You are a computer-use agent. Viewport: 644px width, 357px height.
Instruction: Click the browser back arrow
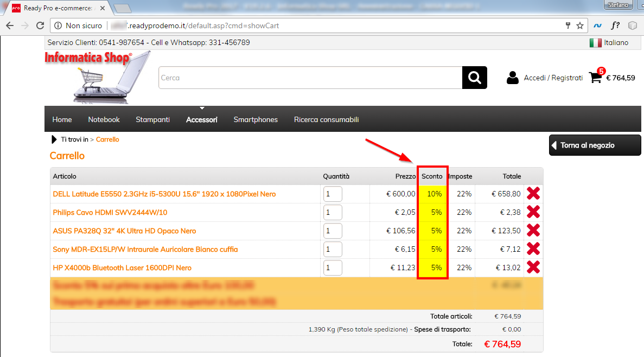click(x=10, y=25)
